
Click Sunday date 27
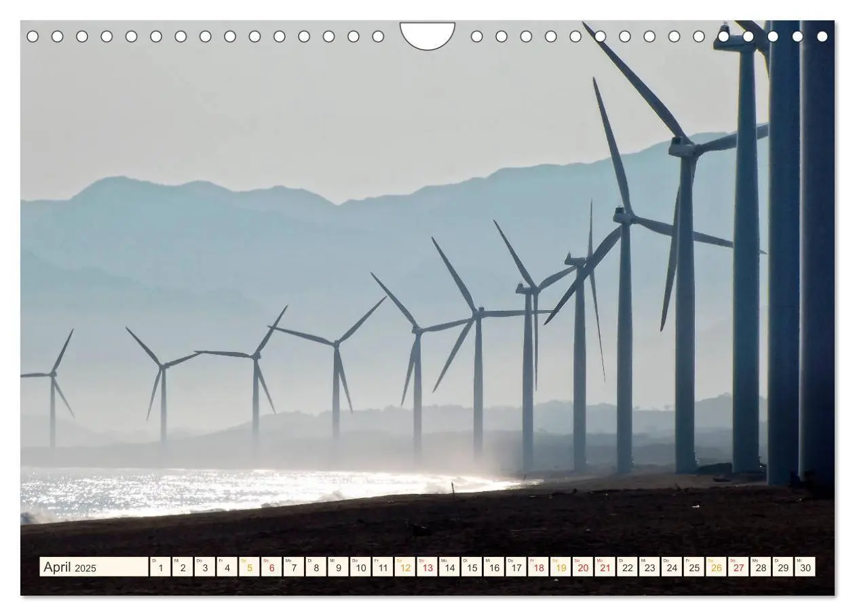point(738,567)
